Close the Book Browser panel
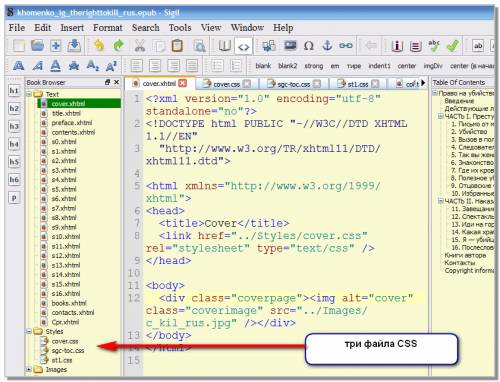Screen dimensions: 500x382 click(x=116, y=82)
